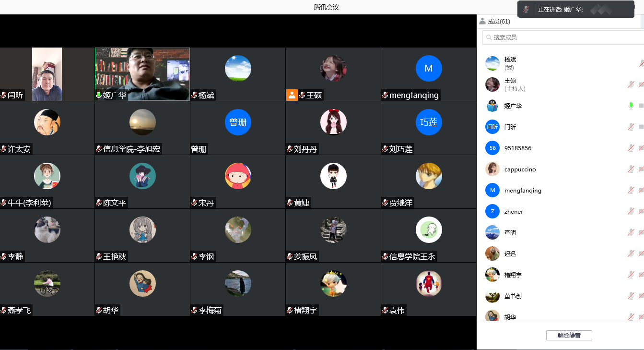
Task: Click the disabled camera icon beside 查明
Action: click(641, 232)
